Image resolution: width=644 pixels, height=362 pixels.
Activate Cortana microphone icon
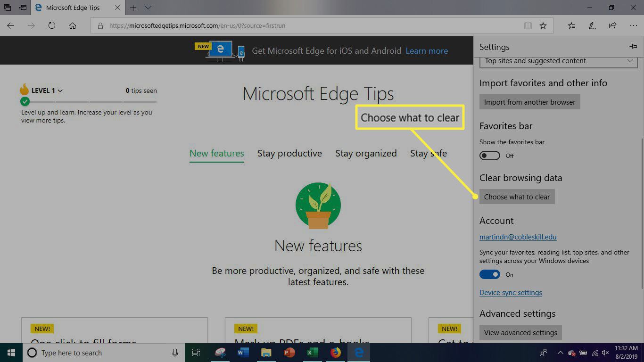[175, 353]
